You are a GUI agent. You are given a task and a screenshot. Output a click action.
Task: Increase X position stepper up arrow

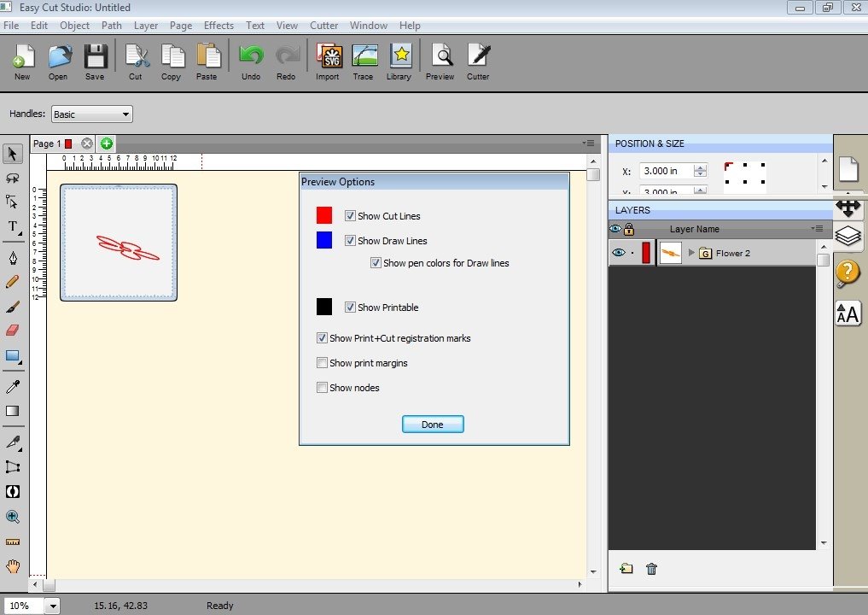(x=700, y=167)
